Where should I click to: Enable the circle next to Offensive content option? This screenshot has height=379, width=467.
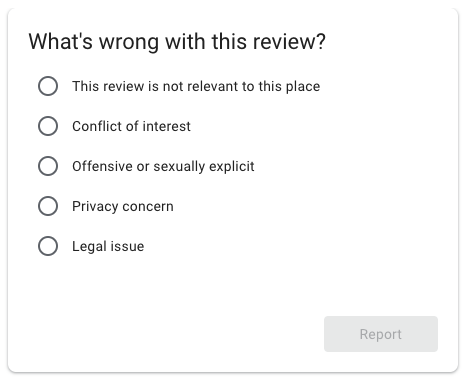point(48,166)
